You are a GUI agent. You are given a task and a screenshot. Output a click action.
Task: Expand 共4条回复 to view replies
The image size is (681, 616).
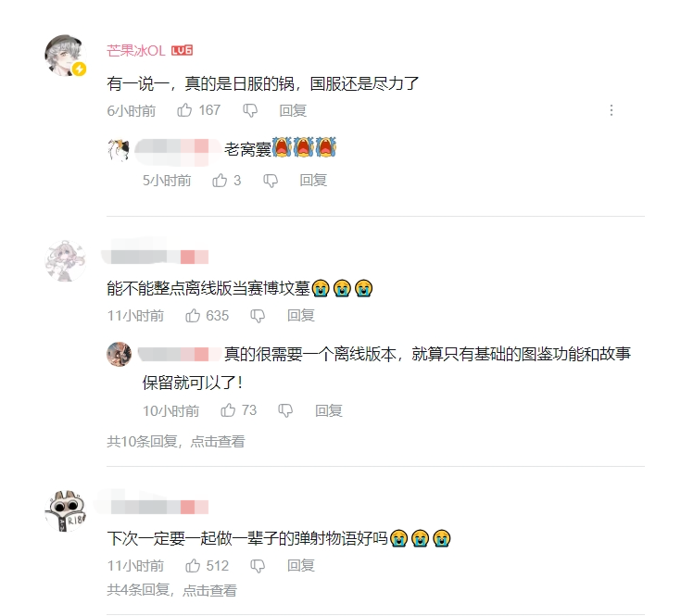pos(172,590)
